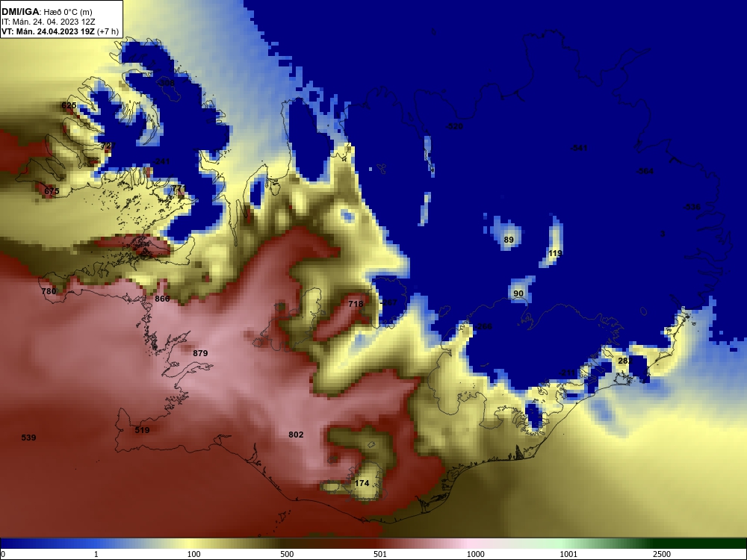Click the legend label 501
The width and height of the screenshot is (747, 560).
coord(380,554)
